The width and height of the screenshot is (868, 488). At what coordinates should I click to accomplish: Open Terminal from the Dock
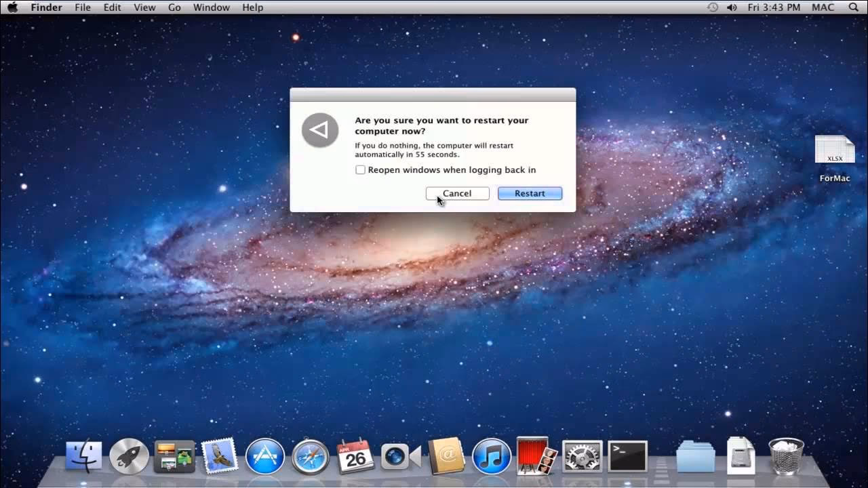click(627, 456)
